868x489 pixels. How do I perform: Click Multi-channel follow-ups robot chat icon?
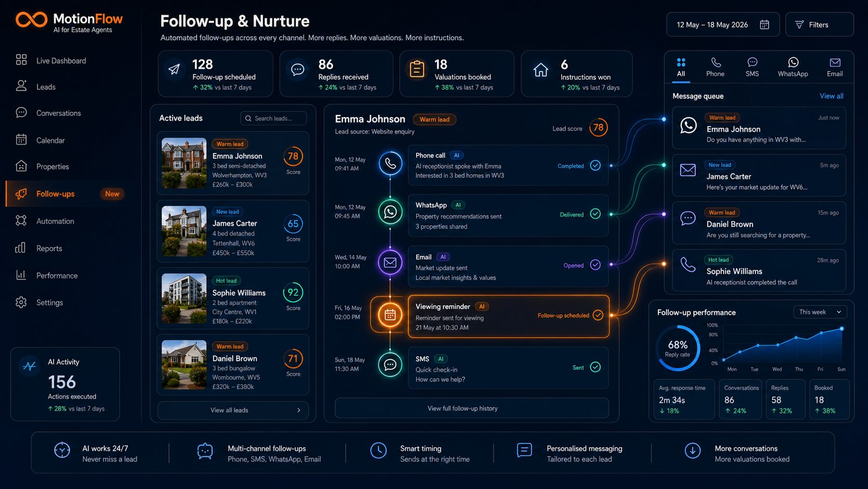pyautogui.click(x=205, y=451)
